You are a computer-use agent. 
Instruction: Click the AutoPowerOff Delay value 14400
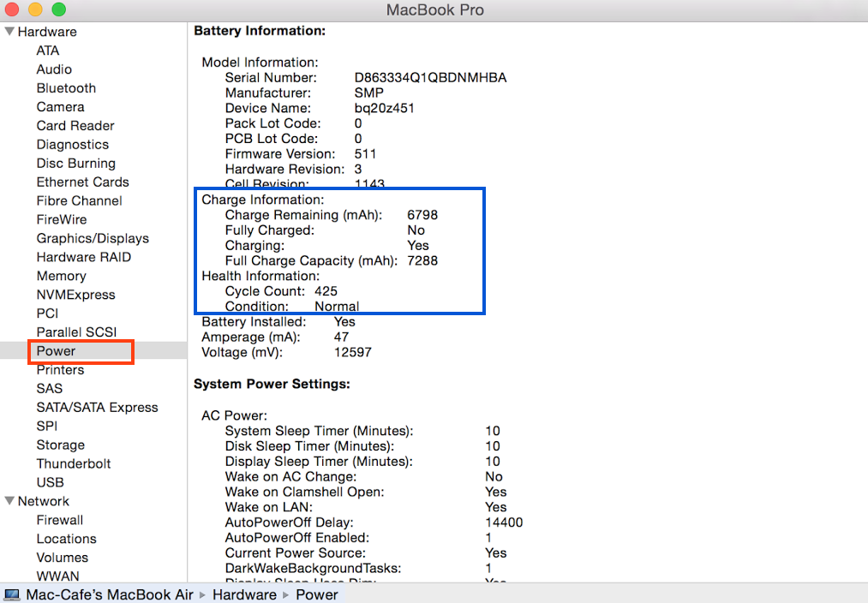(x=505, y=522)
